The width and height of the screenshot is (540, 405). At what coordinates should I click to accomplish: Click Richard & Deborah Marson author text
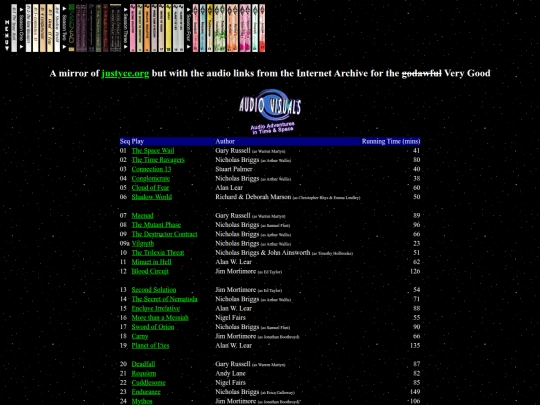pyautogui.click(x=253, y=197)
